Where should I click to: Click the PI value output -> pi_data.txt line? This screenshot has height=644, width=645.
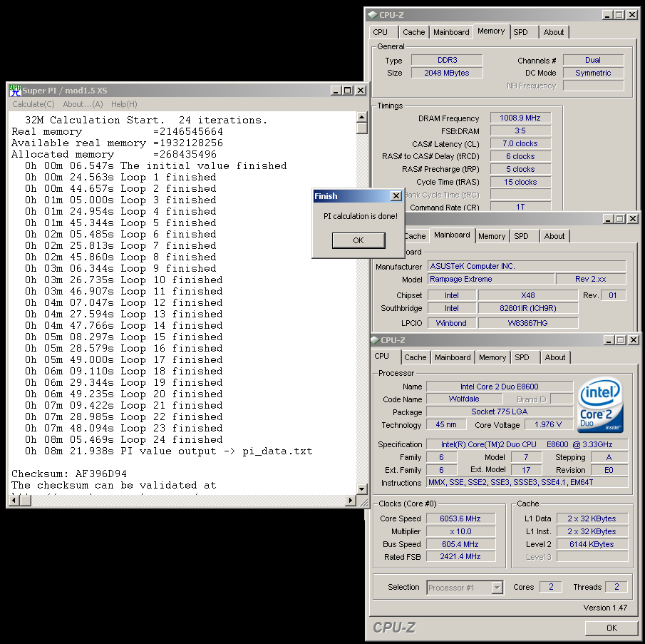click(169, 451)
